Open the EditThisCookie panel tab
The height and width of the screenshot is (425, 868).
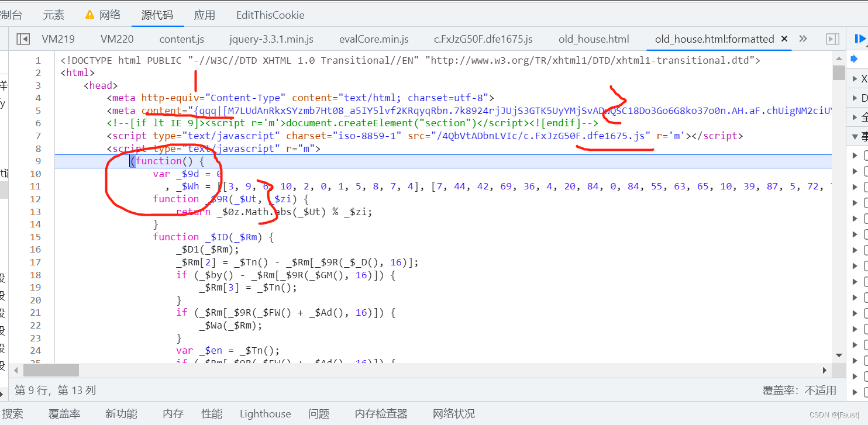tap(270, 15)
